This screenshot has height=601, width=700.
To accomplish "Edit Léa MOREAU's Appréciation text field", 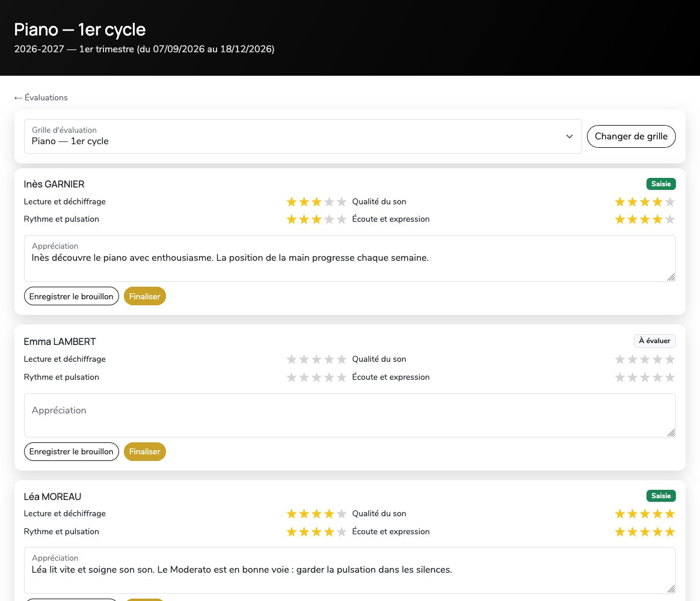I will [349, 570].
